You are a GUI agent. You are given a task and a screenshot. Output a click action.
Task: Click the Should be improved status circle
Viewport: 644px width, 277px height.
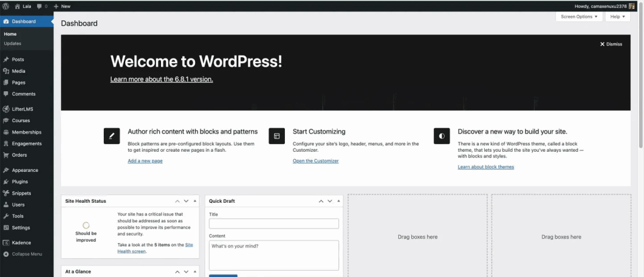click(x=86, y=225)
